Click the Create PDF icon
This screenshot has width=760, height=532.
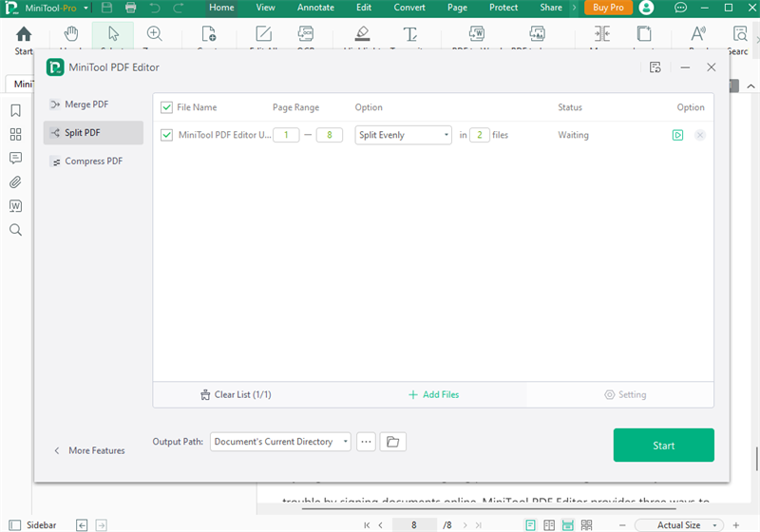pos(208,34)
